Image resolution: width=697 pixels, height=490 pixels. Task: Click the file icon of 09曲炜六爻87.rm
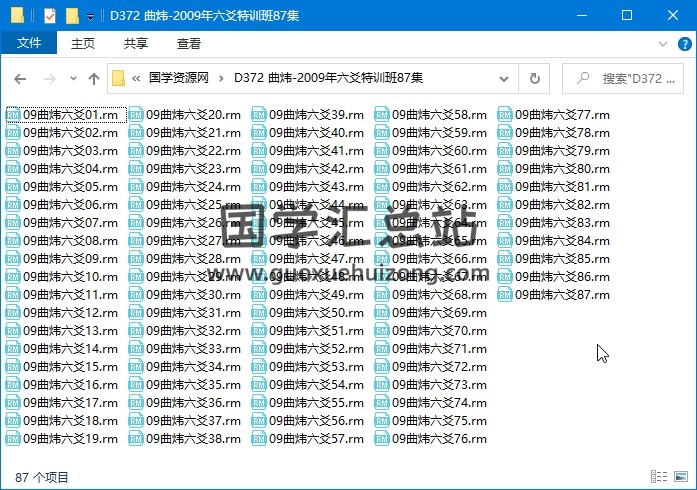click(505, 295)
